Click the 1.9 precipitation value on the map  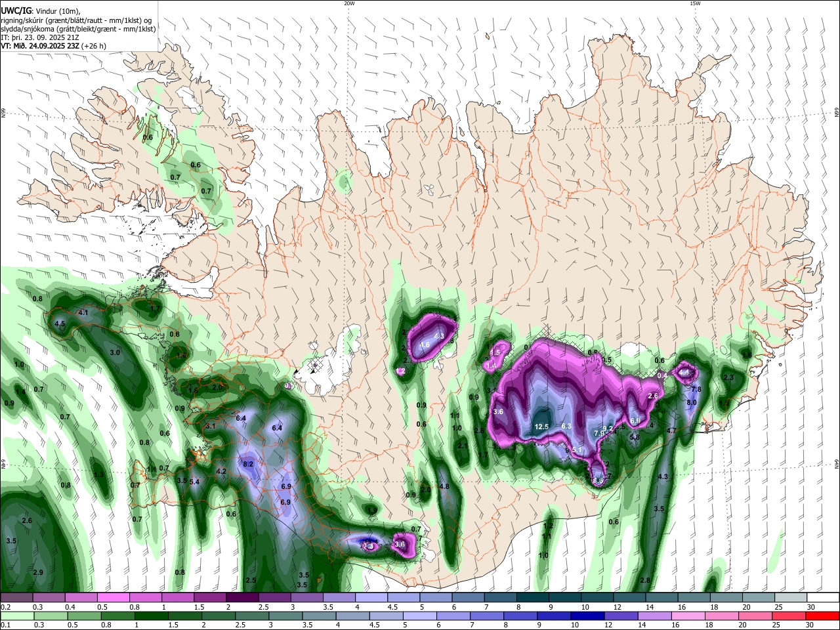[x=372, y=510]
